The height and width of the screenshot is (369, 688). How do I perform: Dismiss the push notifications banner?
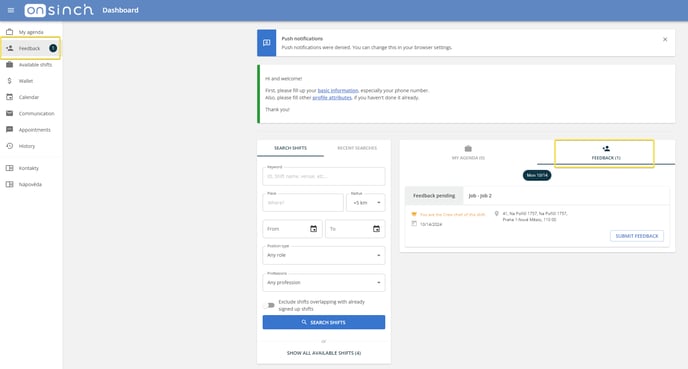point(665,39)
